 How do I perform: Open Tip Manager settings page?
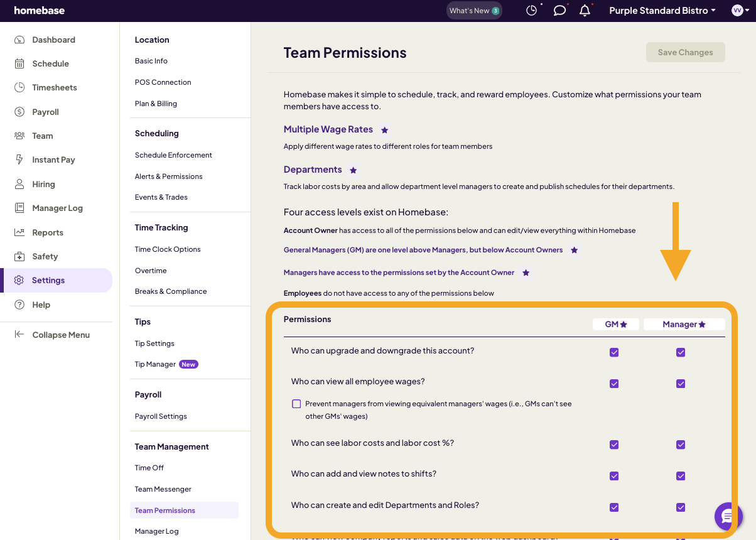(x=155, y=364)
